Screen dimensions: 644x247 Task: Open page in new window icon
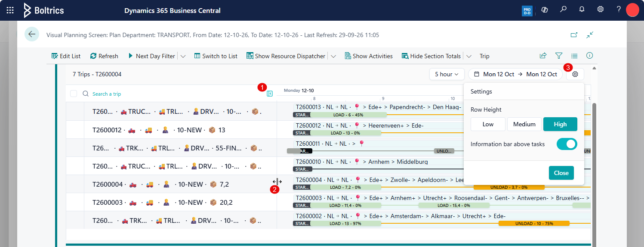pyautogui.click(x=574, y=35)
